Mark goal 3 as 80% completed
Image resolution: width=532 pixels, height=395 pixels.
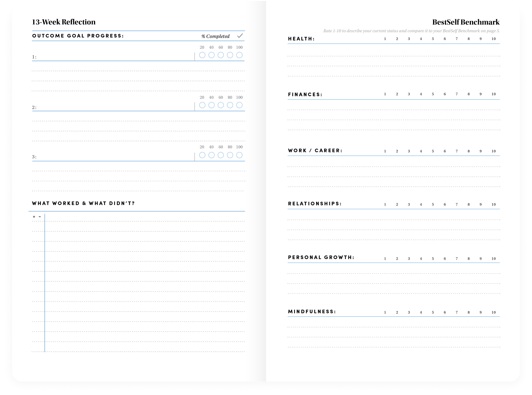[x=230, y=155]
